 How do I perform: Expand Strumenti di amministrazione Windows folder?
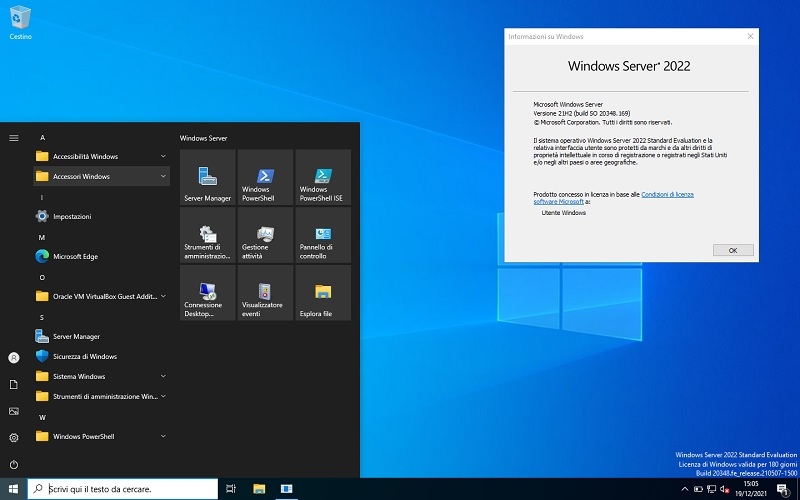(102, 396)
